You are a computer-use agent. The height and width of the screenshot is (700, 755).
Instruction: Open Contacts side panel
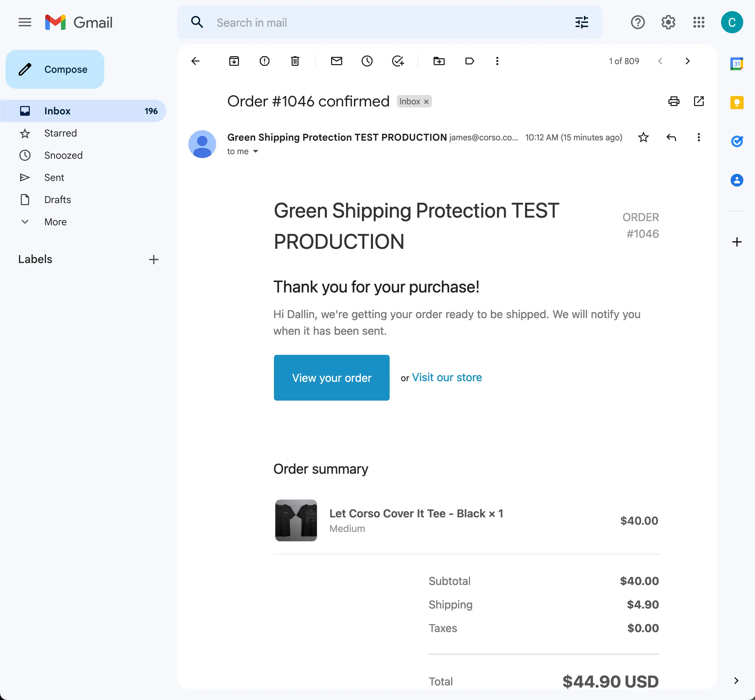(x=736, y=180)
